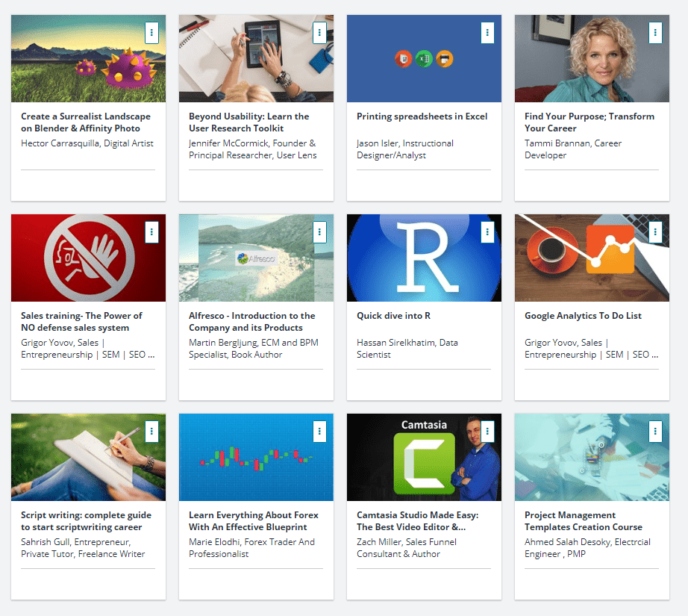Click the three-dot icon on Beyond Usability card
Screen dimensions: 688x616
pos(320,32)
